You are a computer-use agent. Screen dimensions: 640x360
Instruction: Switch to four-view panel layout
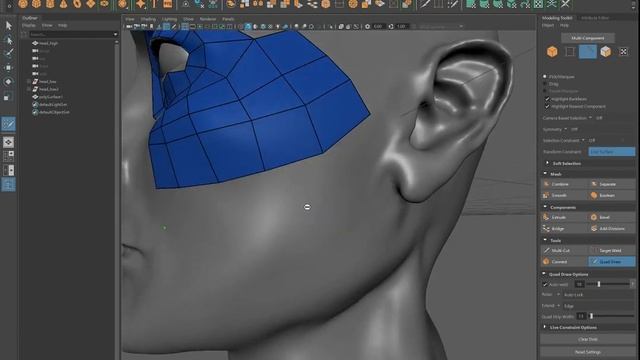click(x=9, y=156)
